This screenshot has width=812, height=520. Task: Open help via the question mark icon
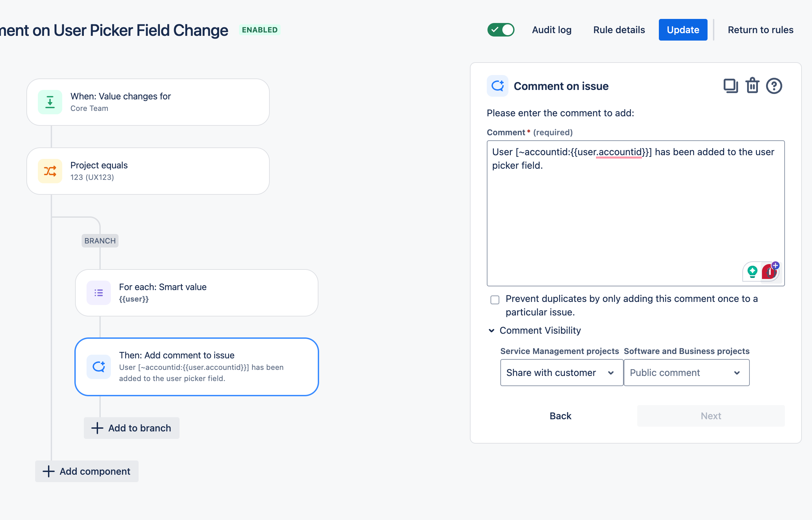[774, 86]
